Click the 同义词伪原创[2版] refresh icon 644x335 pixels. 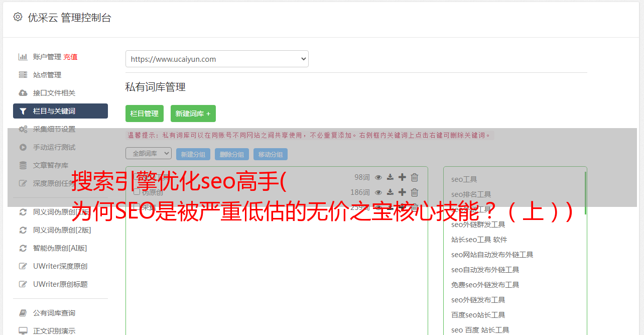click(x=23, y=230)
